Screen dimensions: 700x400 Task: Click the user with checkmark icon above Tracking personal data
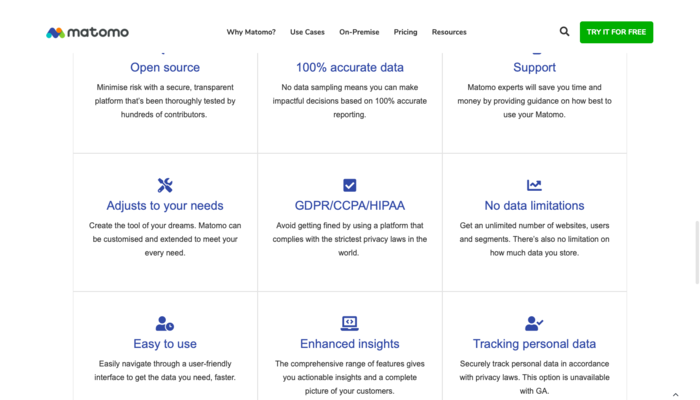[x=534, y=323]
